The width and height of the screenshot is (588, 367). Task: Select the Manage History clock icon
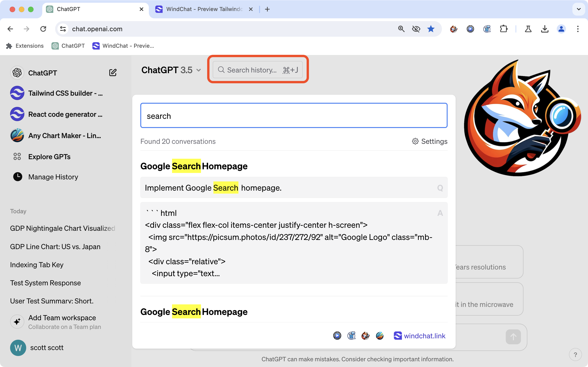17,177
